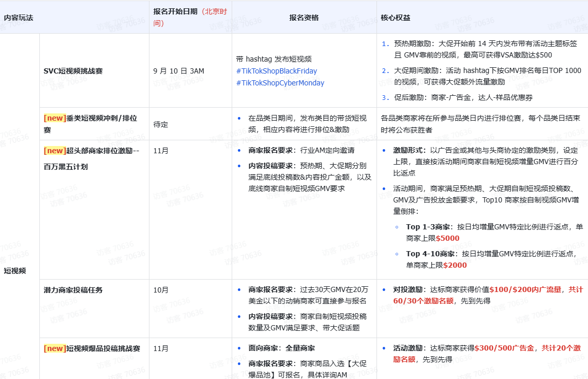588x379 pixels.
Task: Click the 9 月 10 日 3AM date cell
Action: tap(178, 71)
